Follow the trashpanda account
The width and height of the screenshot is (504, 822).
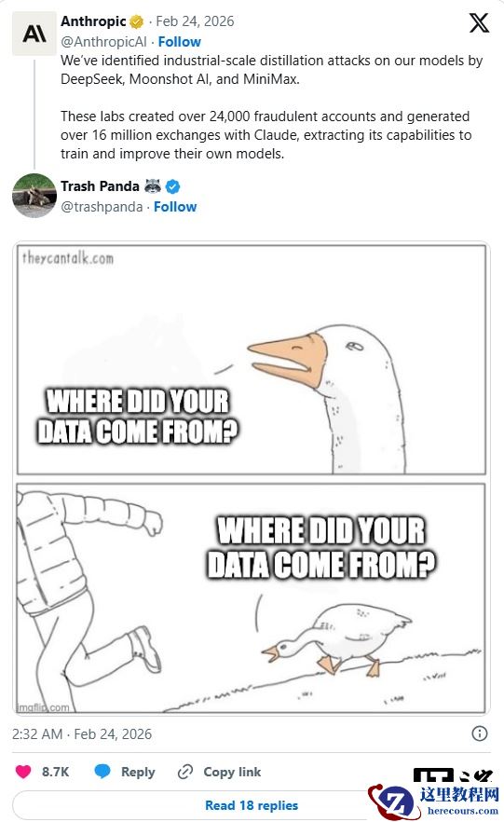click(x=175, y=207)
